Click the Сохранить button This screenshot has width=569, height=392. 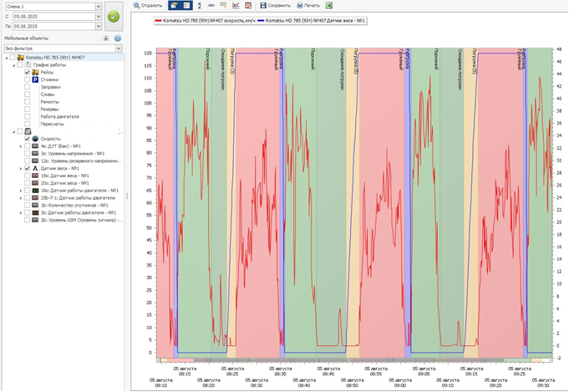(x=274, y=5)
